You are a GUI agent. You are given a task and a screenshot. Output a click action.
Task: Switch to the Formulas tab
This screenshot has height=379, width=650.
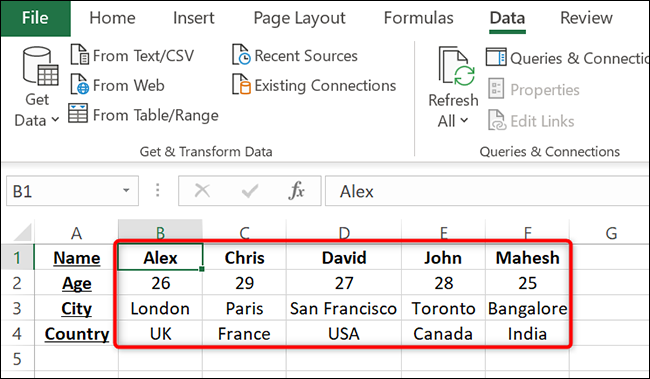(419, 18)
